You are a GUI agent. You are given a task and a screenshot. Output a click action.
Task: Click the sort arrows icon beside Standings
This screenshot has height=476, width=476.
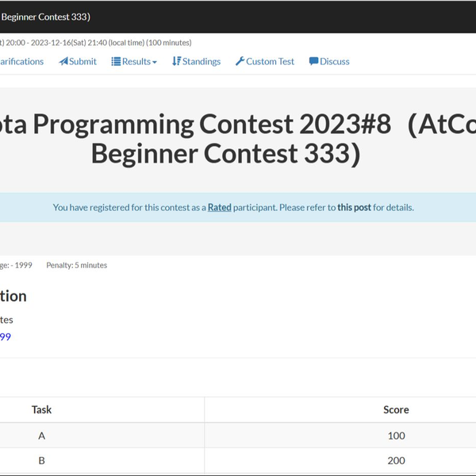click(176, 62)
